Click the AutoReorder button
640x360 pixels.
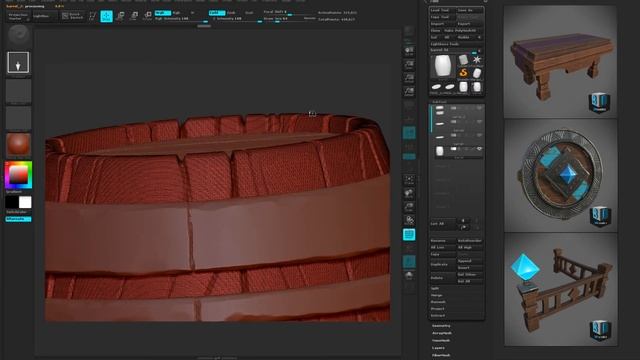coord(470,241)
